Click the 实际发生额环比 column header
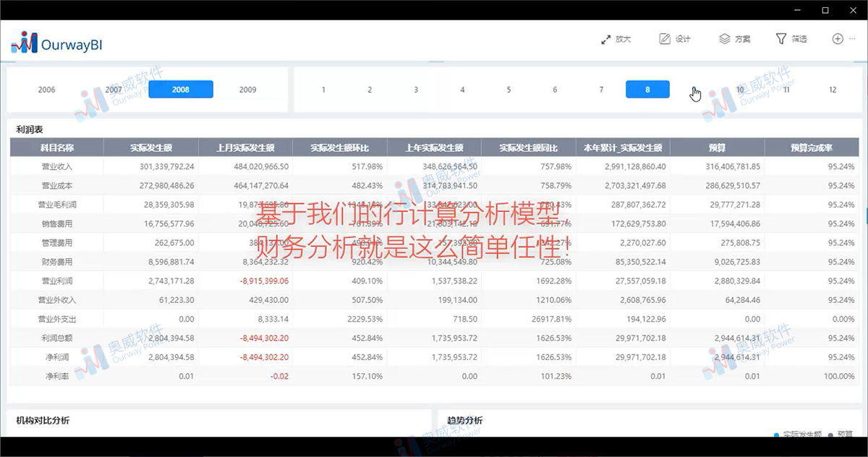868x457 pixels. tap(340, 148)
